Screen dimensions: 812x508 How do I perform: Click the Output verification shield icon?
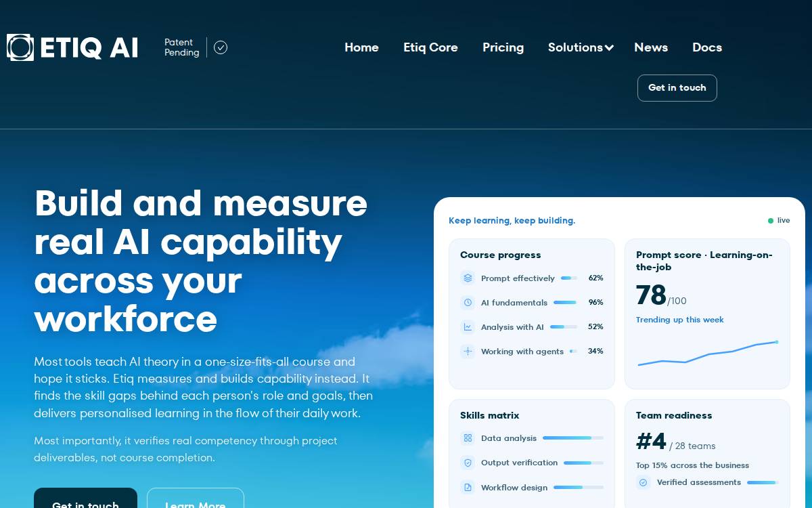[x=468, y=463]
